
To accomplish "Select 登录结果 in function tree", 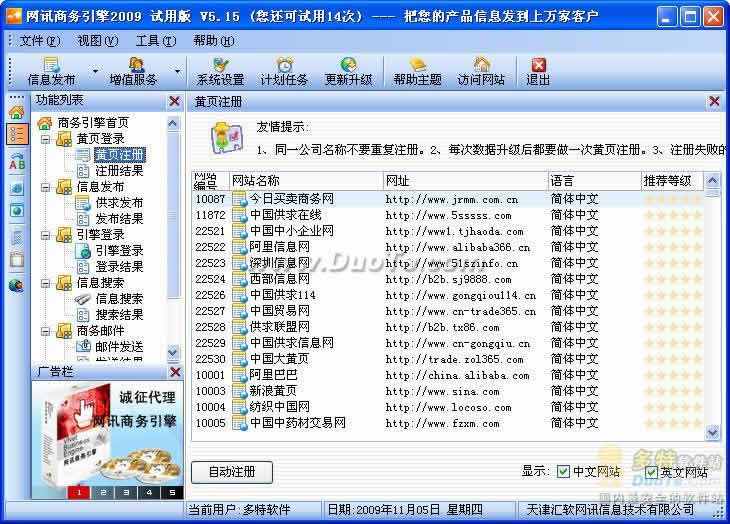I will [119, 267].
